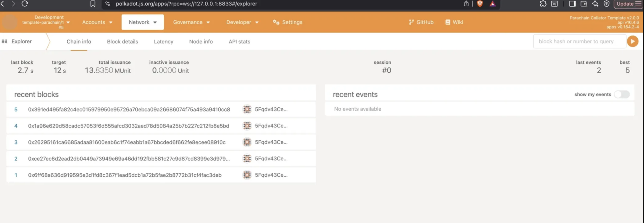Expand the Accounts menu
Screen dimensions: 644x223
coord(97,22)
